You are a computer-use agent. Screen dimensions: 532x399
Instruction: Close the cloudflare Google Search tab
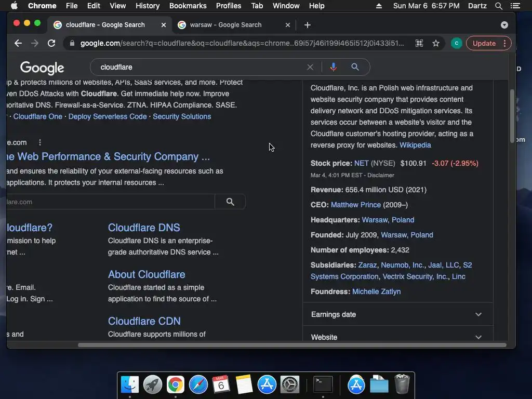[x=164, y=25]
